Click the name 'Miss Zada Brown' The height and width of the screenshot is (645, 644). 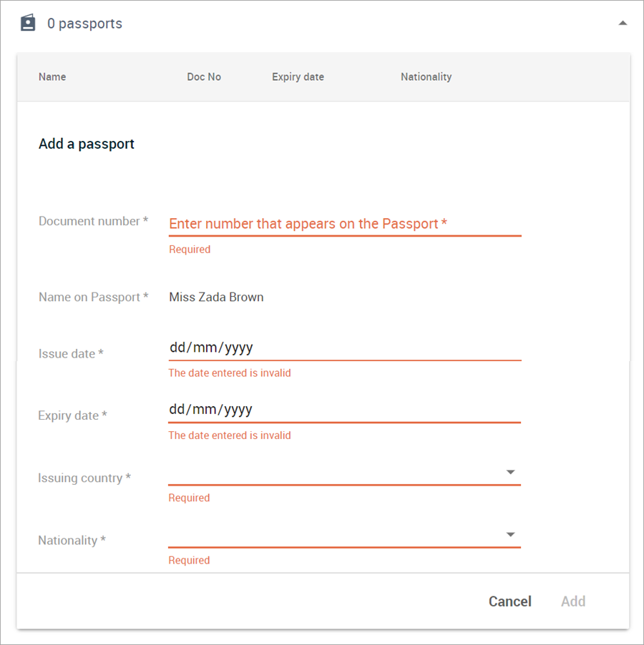pyautogui.click(x=216, y=297)
